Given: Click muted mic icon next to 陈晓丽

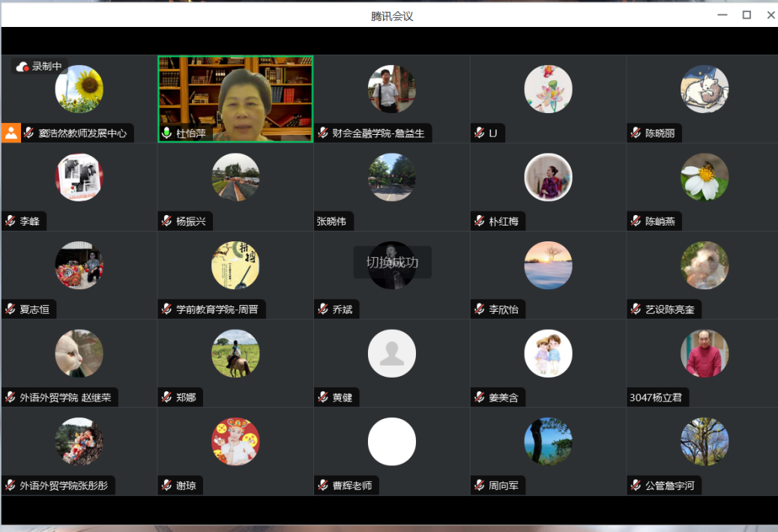Looking at the screenshot, I should pos(636,133).
